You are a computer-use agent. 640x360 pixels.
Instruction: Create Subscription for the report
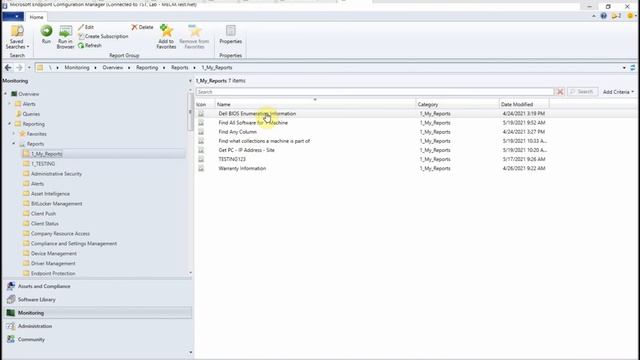point(103,36)
